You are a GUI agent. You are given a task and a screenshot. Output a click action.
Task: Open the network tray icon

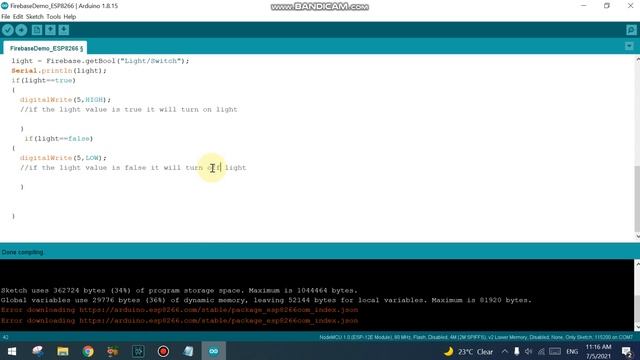(541, 351)
